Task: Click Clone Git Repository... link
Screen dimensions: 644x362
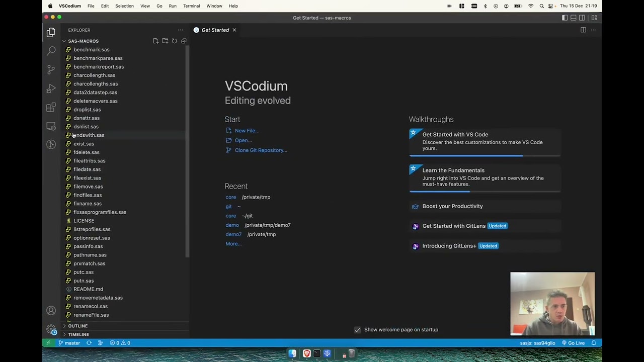Action: 261,150
